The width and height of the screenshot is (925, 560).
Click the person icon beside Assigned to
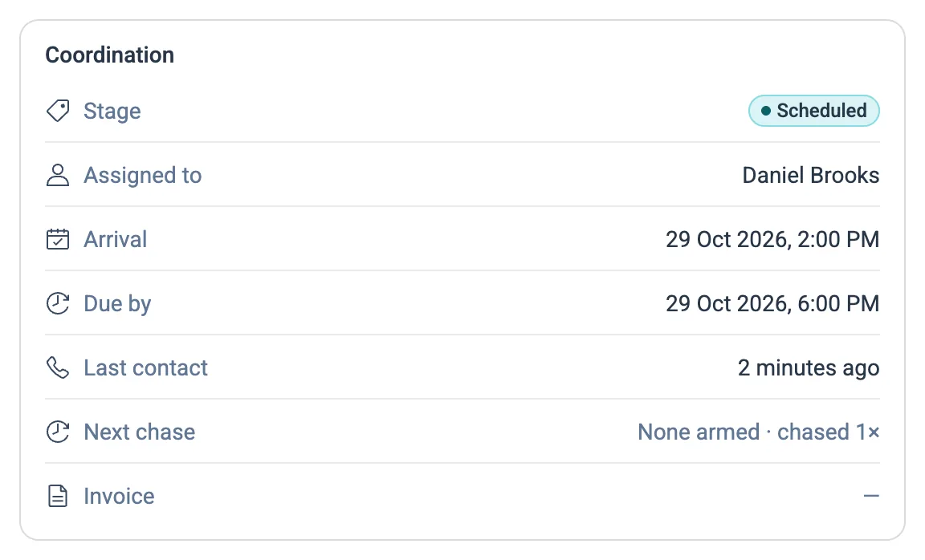(x=58, y=175)
